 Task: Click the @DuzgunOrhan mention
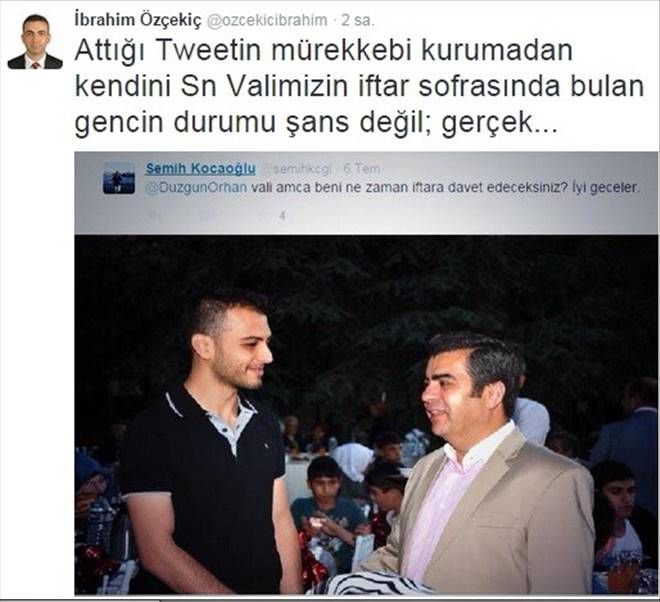(x=196, y=187)
